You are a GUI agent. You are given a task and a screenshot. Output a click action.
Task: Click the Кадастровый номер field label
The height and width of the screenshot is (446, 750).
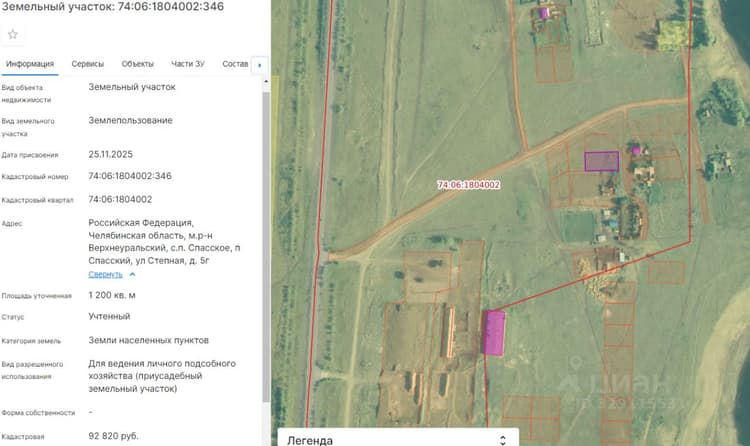pos(35,177)
